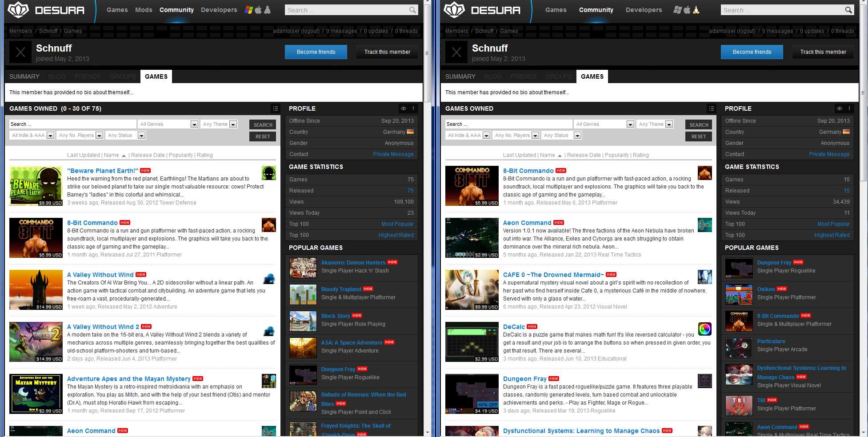
Task: Open Any Theme dropdown in left window
Action: [x=219, y=124]
